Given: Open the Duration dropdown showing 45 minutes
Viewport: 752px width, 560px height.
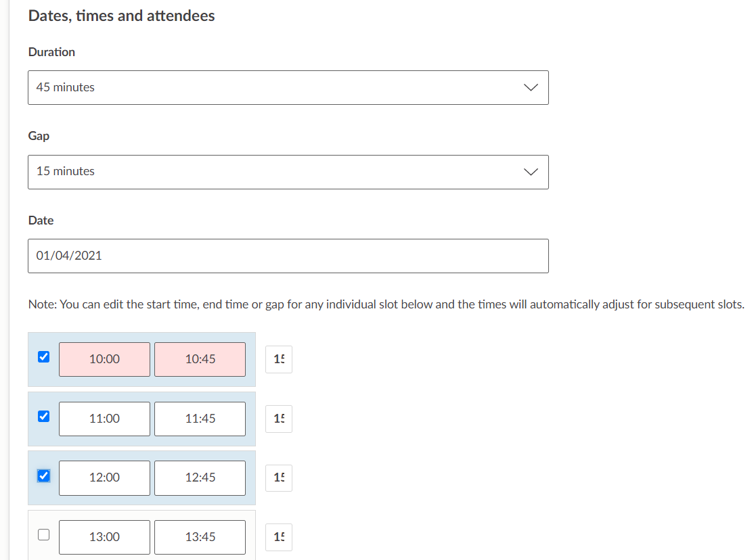Looking at the screenshot, I should pos(288,88).
